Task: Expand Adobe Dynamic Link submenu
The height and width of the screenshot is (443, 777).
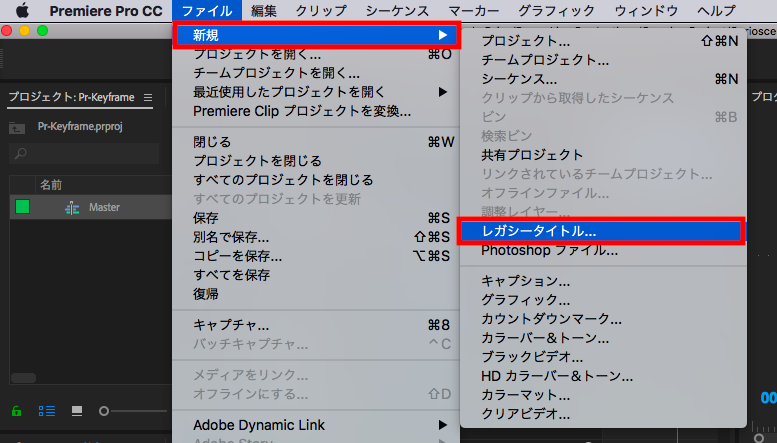Action: [316, 425]
